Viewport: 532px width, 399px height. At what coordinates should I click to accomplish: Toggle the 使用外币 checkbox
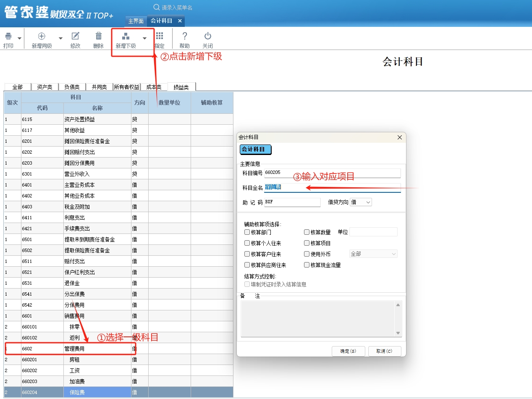[x=307, y=254]
